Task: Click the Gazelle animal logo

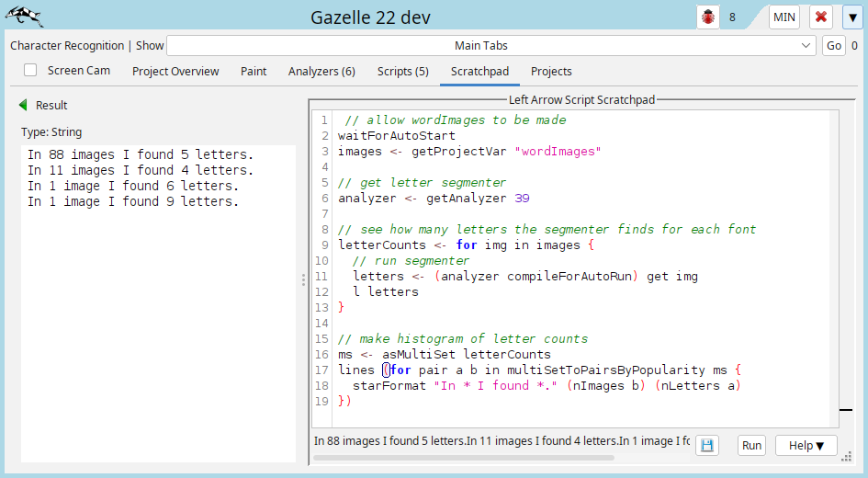Action: [24, 17]
